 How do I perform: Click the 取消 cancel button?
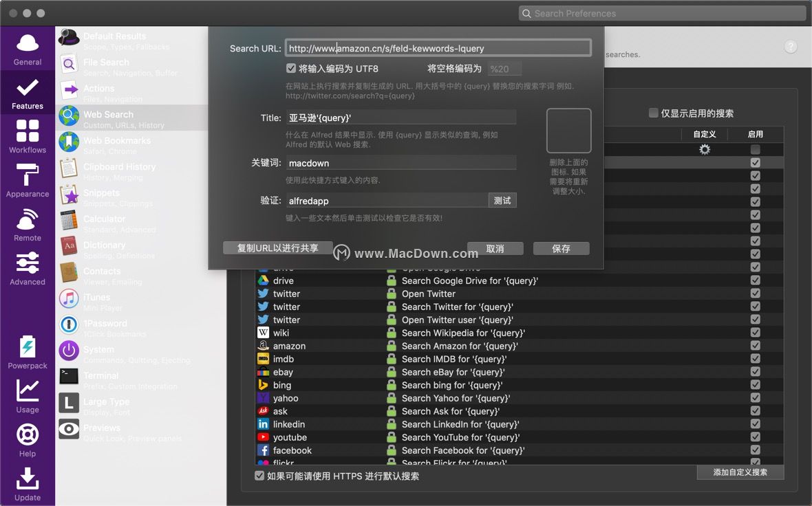pyautogui.click(x=495, y=248)
